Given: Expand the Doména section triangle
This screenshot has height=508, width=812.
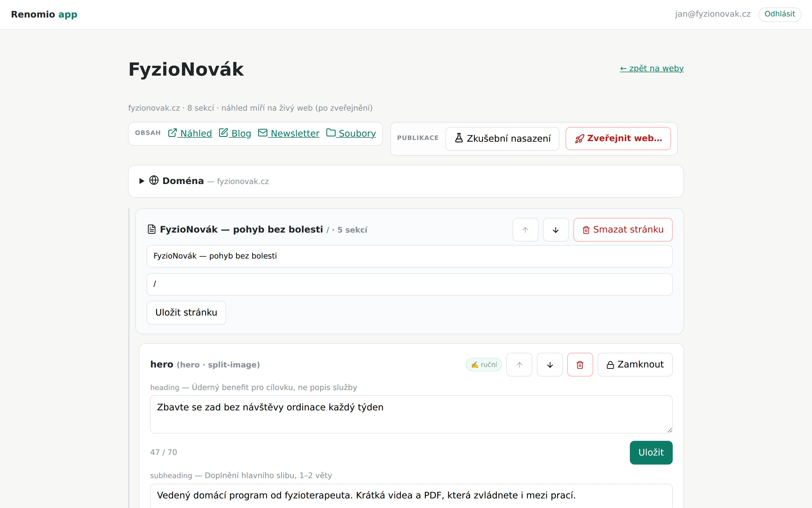Looking at the screenshot, I should pos(142,181).
